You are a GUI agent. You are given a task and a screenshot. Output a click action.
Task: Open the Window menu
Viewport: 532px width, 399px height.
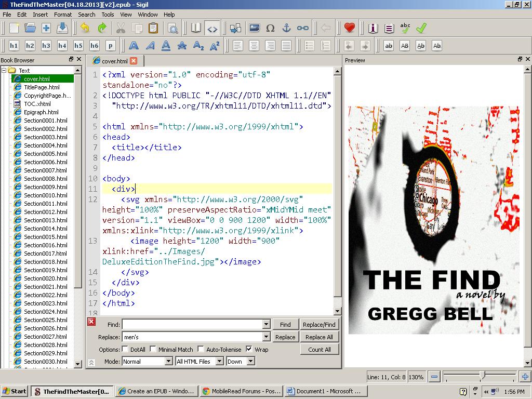pos(148,15)
